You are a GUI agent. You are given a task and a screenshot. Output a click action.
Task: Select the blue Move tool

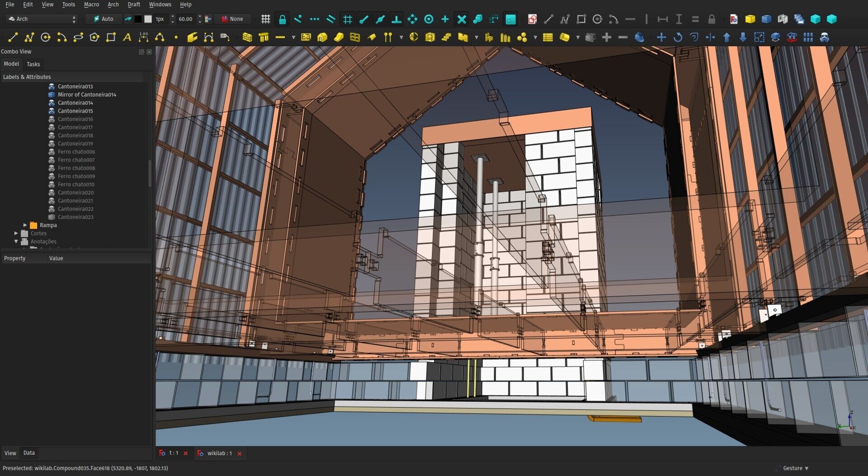661,38
